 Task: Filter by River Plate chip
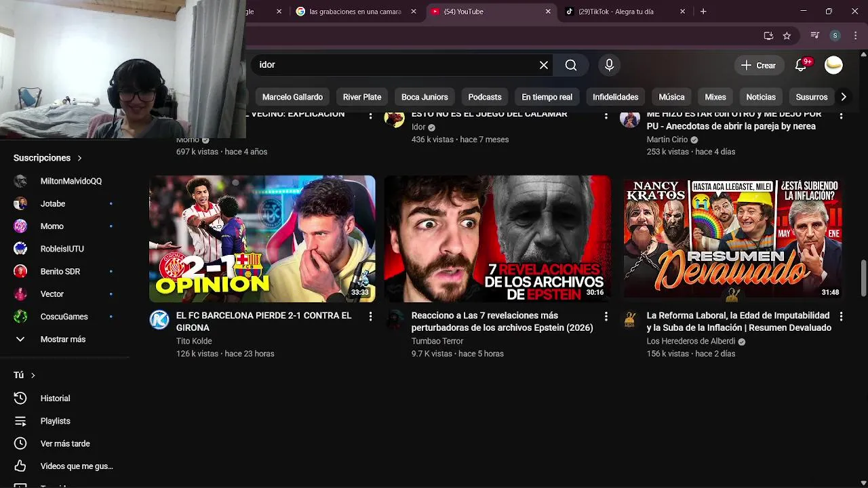click(362, 97)
